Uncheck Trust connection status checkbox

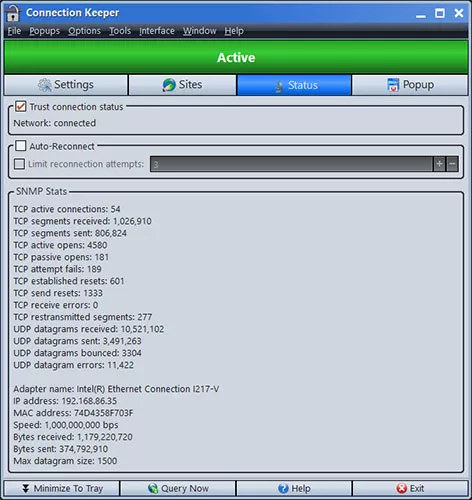[21, 107]
